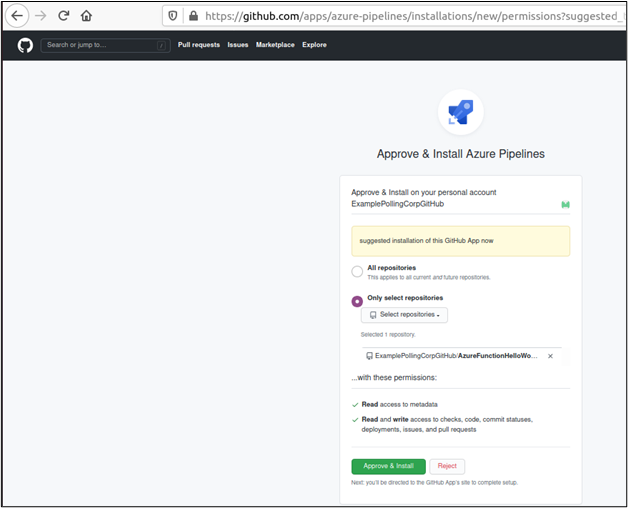Open Marketplace in GitHub header
Viewport: 628px width, 508px height.
pos(275,45)
